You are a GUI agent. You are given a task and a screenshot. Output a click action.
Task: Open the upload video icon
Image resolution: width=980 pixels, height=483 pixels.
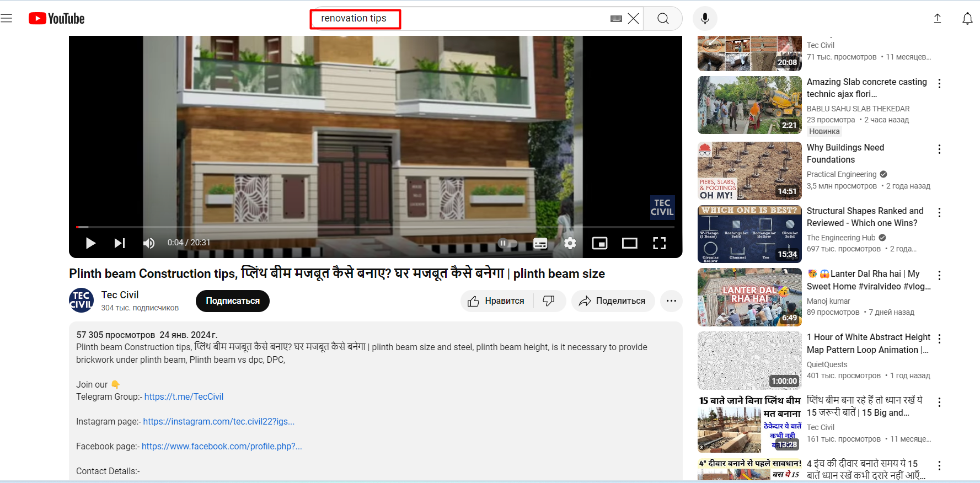pyautogui.click(x=938, y=19)
